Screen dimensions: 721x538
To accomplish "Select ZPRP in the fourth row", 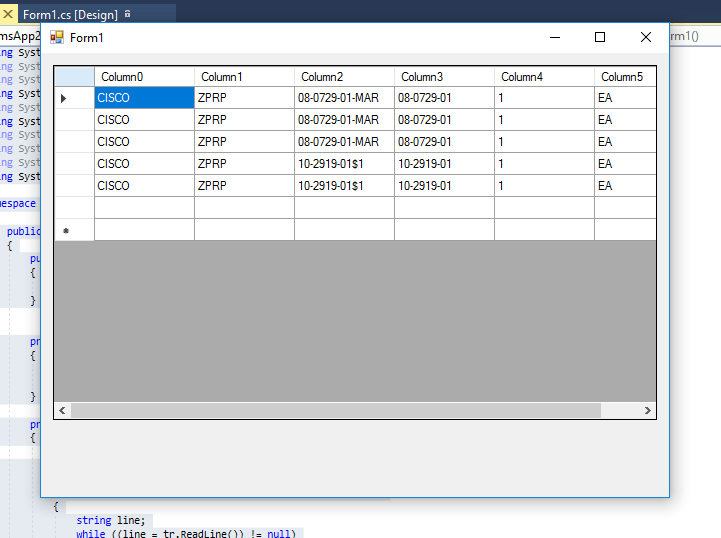I will [244, 164].
